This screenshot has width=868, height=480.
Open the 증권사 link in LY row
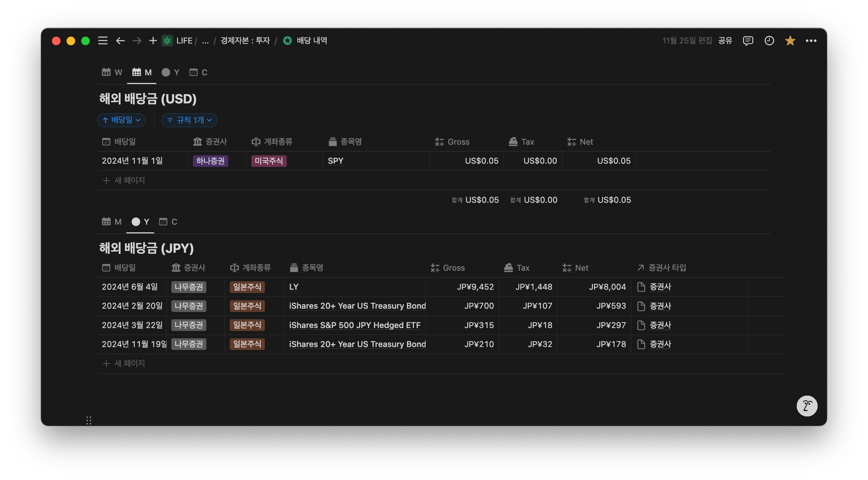pos(660,287)
